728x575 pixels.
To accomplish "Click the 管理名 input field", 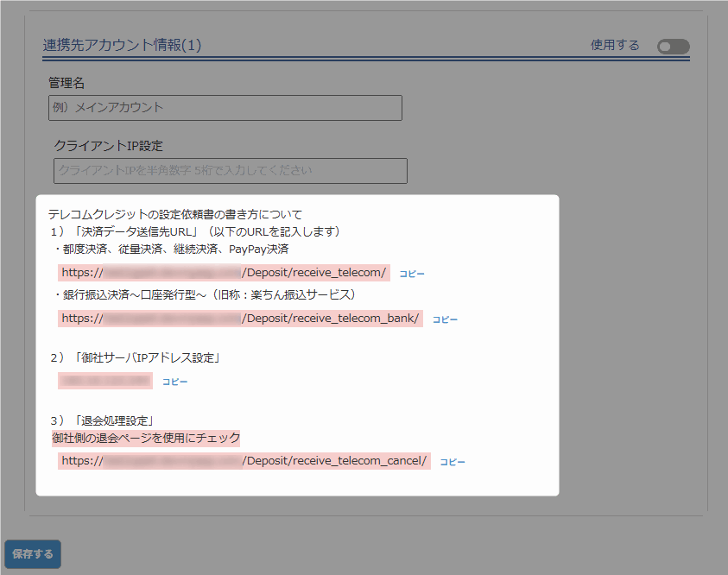I will click(225, 108).
